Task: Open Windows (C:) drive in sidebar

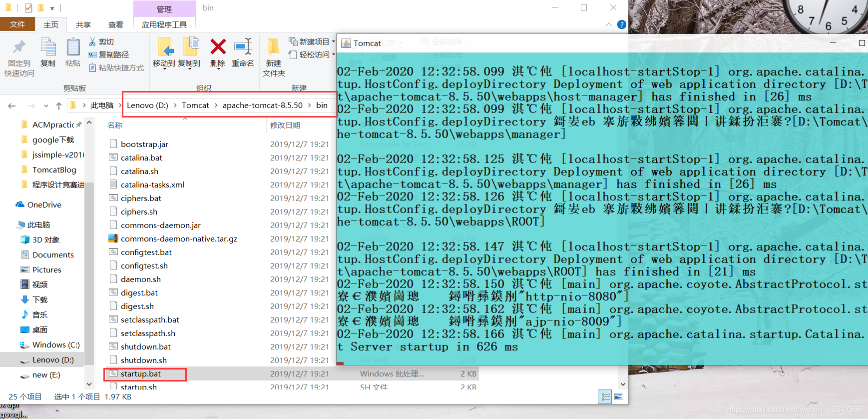Action: tap(49, 344)
